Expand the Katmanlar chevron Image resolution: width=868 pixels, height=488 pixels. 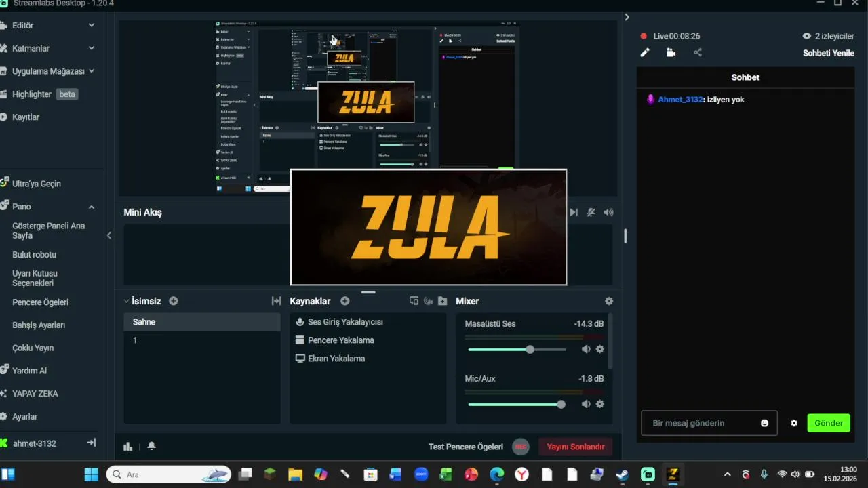[92, 49]
